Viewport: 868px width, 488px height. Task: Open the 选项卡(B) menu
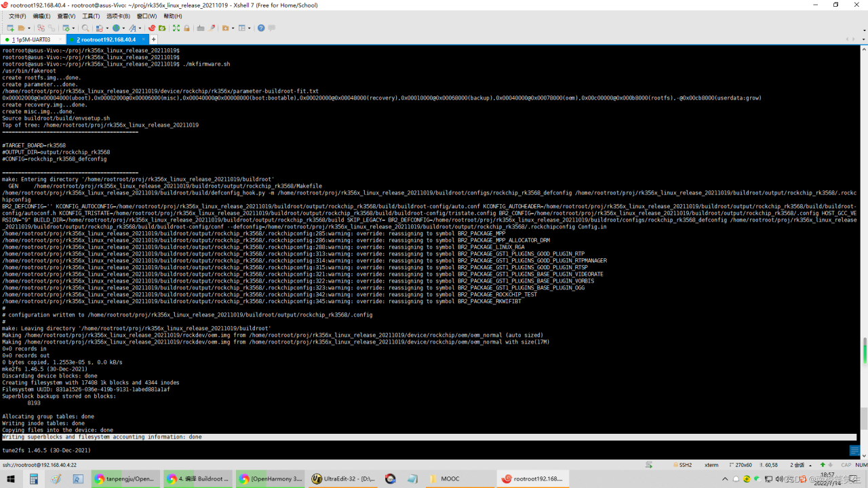click(x=119, y=16)
